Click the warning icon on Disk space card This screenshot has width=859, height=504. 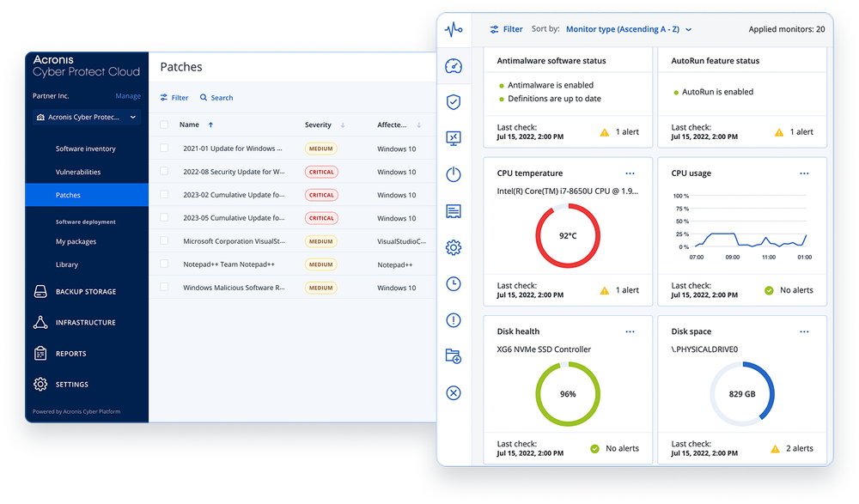[x=775, y=449]
